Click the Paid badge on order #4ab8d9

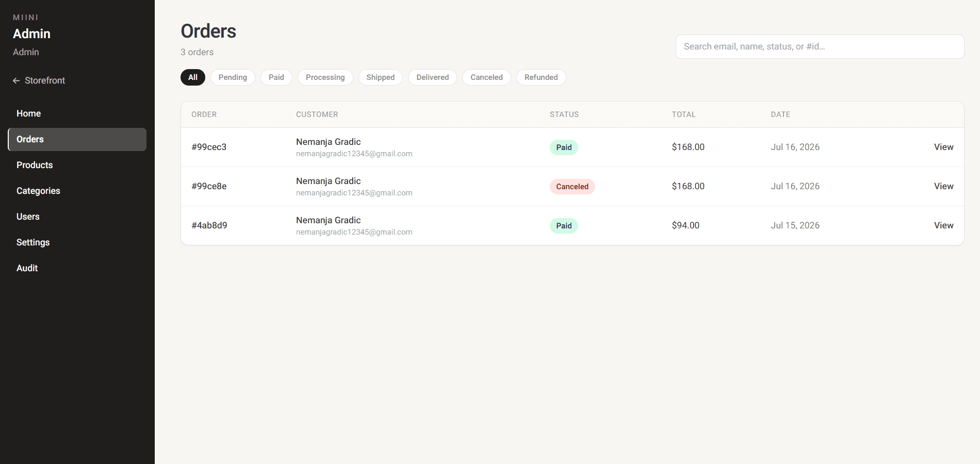pos(564,226)
